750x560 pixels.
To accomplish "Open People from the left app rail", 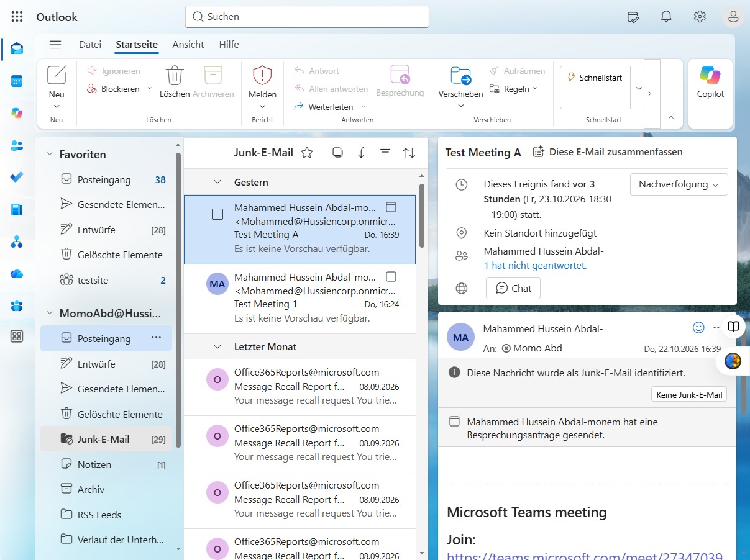I will pos(17,145).
